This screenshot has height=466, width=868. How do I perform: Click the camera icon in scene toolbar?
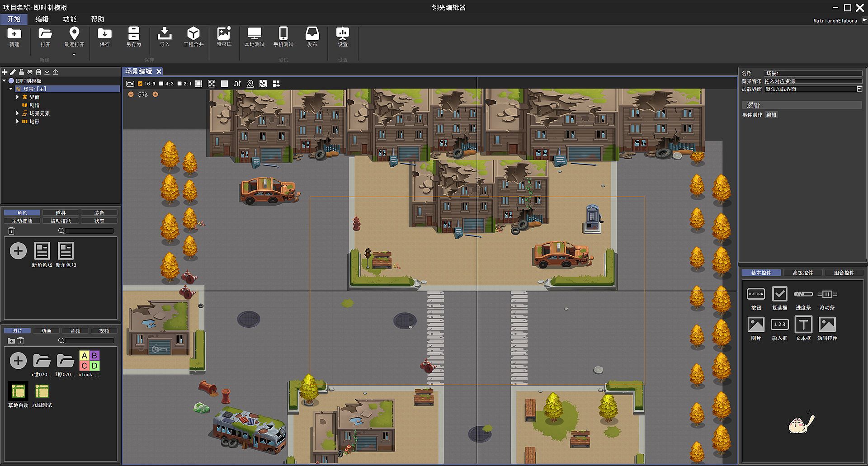[130, 84]
